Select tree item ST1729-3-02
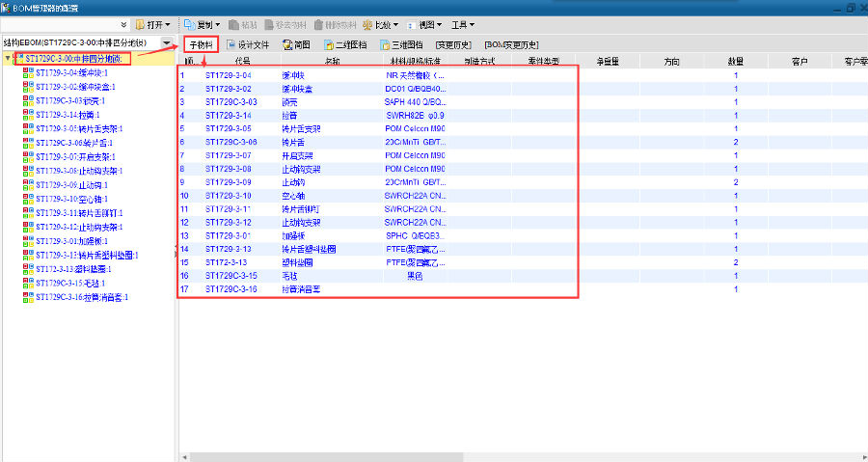868x462 pixels. pyautogui.click(x=75, y=87)
